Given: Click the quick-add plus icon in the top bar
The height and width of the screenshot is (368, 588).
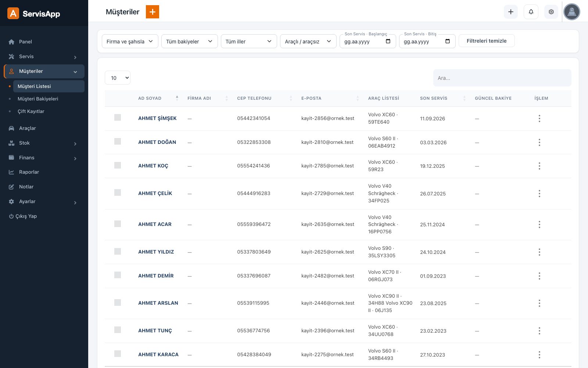Looking at the screenshot, I should 511,12.
